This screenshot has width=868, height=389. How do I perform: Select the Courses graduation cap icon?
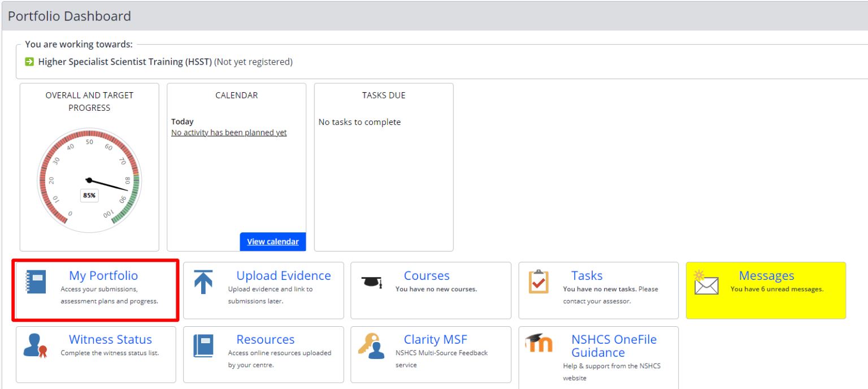tap(371, 281)
